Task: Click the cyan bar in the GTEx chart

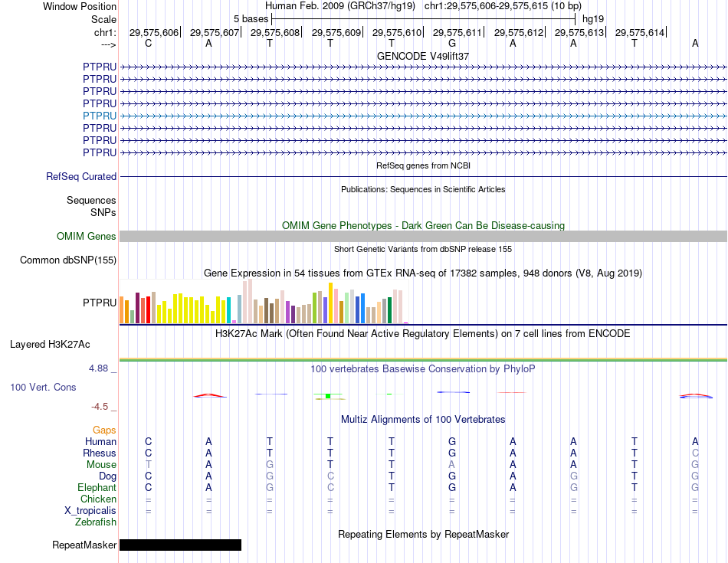Action: tap(228, 310)
